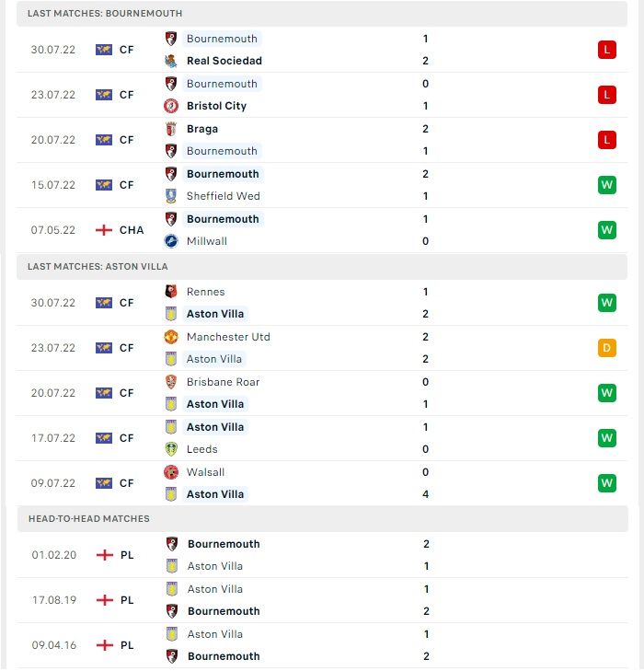Open the Real Sociedad team link
Viewport: 644px width, 671px height.
224,61
